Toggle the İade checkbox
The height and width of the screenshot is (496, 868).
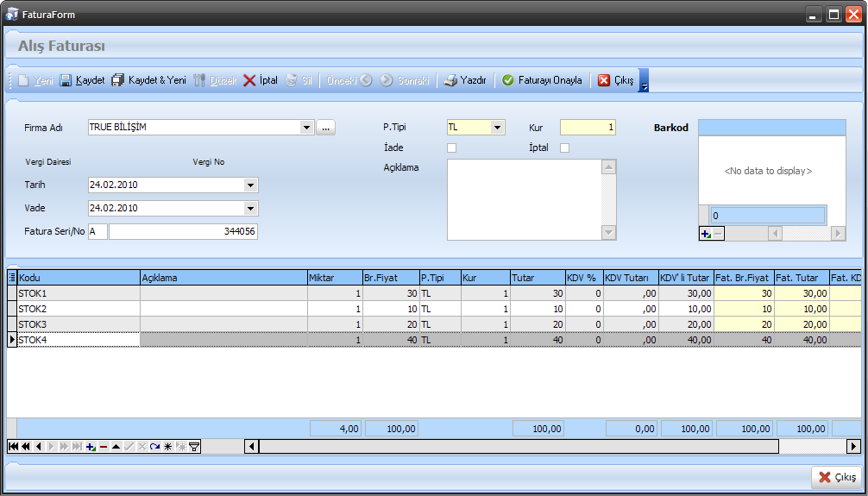pyautogui.click(x=451, y=148)
